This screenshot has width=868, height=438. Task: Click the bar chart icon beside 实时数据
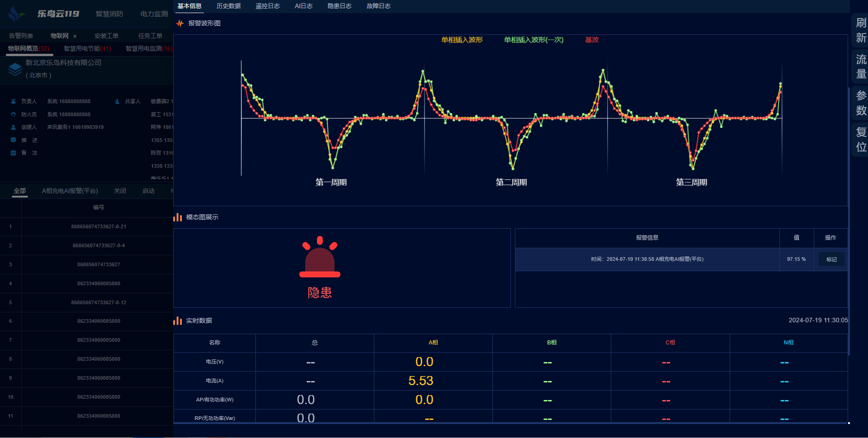tap(178, 321)
